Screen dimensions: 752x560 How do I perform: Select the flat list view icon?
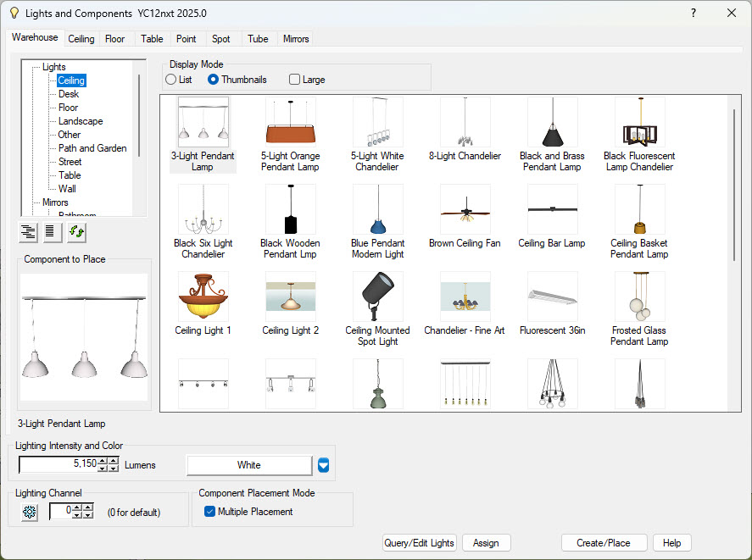point(52,232)
